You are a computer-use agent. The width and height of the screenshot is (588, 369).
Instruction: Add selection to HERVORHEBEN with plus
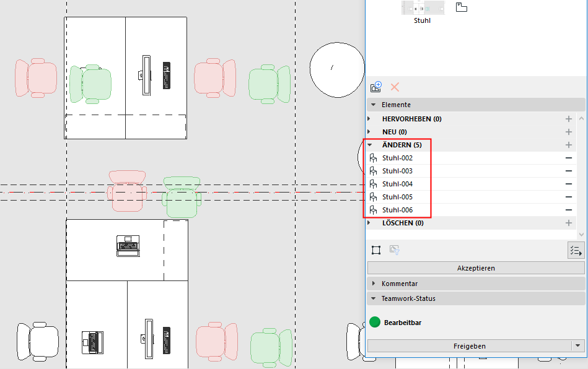(569, 119)
